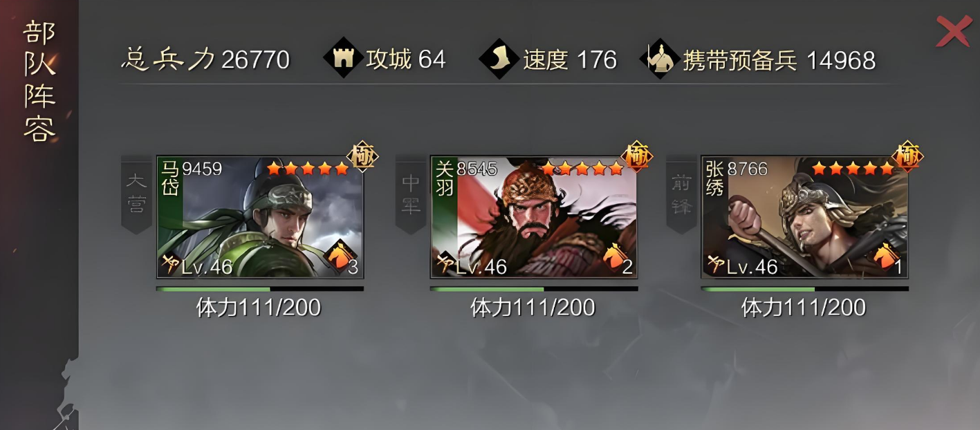Close the 部队阵容 panel with red X

[953, 30]
